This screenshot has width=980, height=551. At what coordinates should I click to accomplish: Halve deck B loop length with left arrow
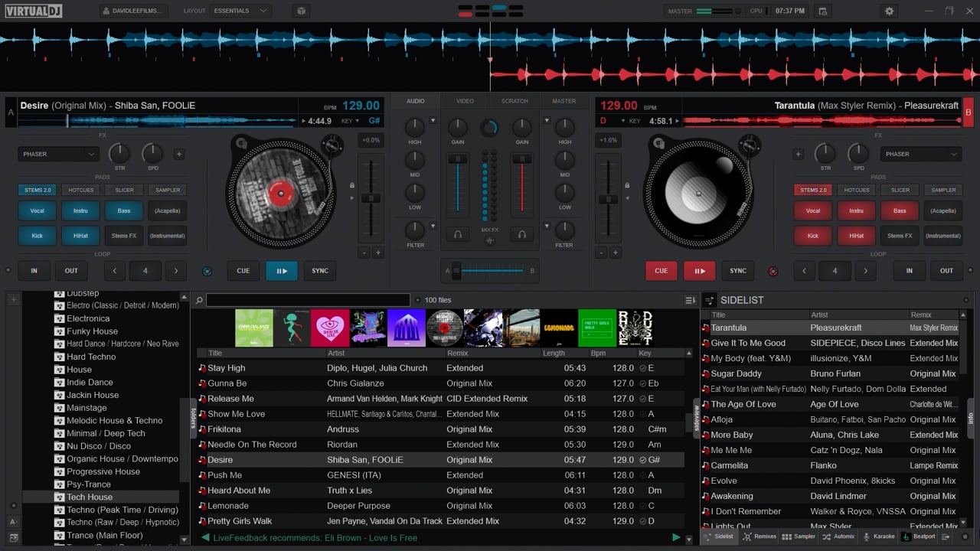tap(804, 271)
